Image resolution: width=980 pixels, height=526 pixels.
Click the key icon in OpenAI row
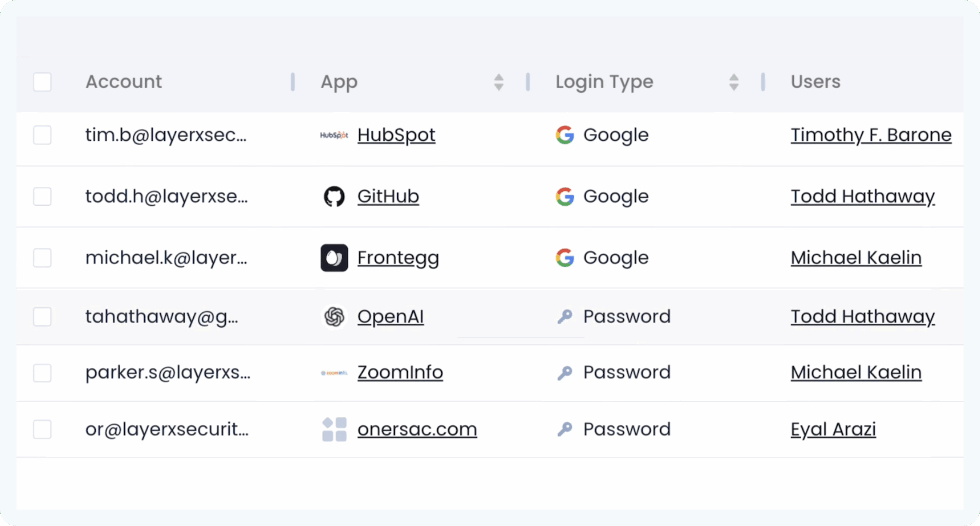[565, 317]
